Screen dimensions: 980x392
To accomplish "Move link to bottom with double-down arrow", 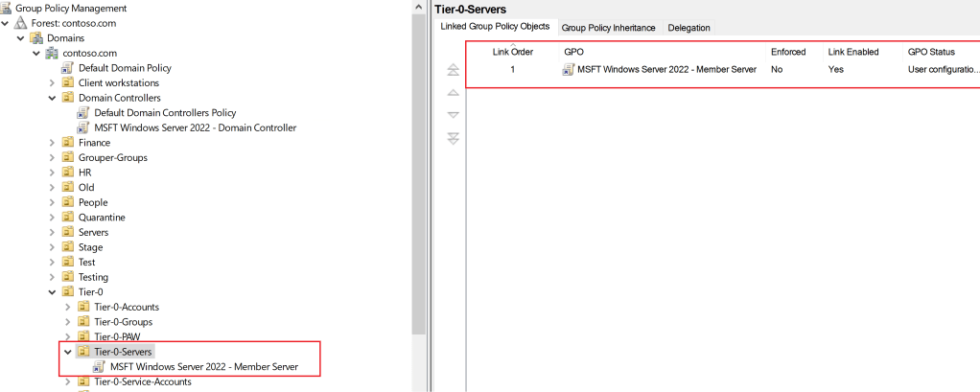I will tap(454, 138).
